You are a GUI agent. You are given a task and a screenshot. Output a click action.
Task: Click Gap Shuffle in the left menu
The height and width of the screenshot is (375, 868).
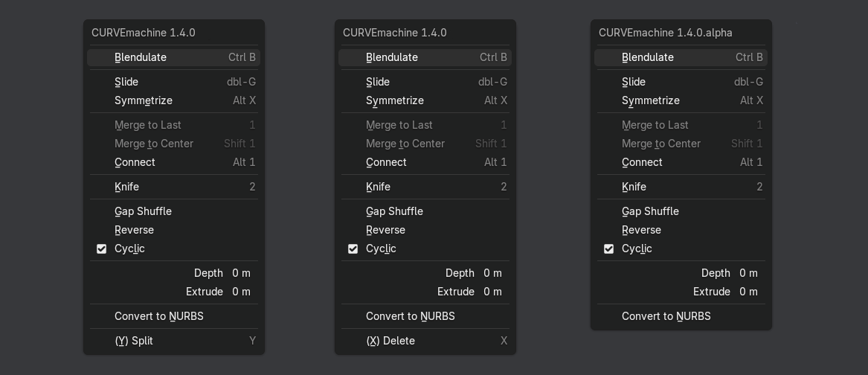pos(174,211)
